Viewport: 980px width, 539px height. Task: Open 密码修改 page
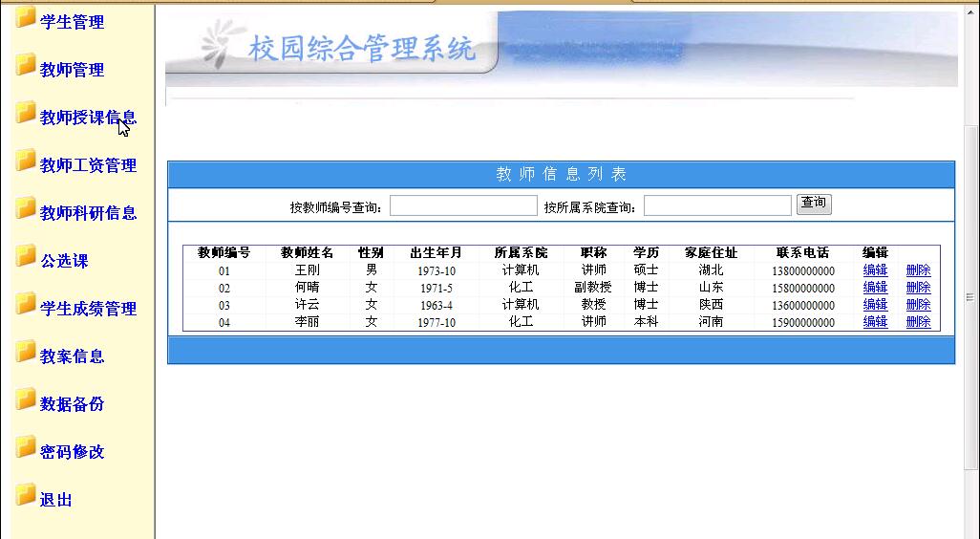click(x=72, y=451)
